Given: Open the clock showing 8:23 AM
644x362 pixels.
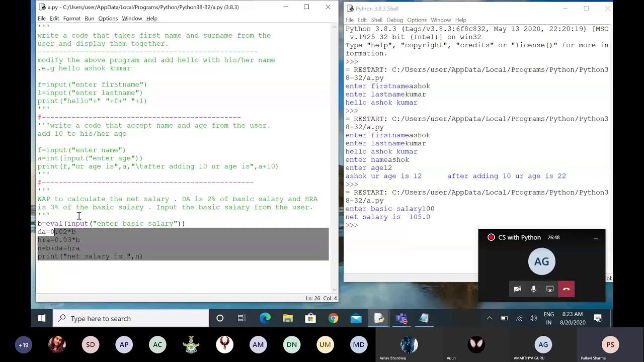Looking at the screenshot, I should point(572,318).
